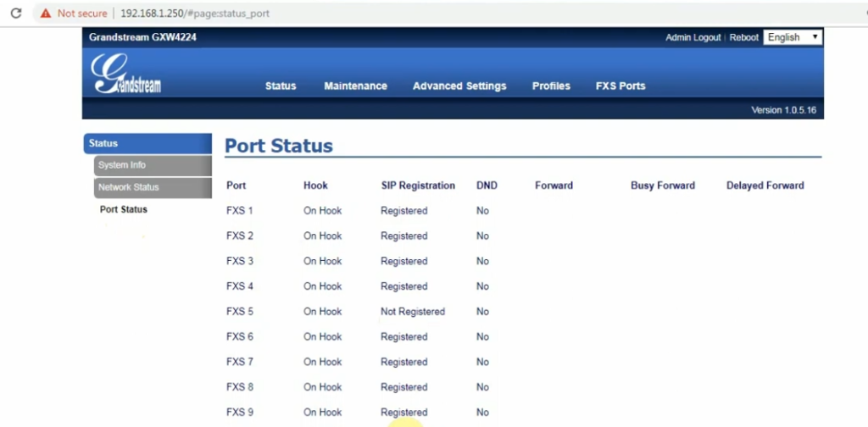The height and width of the screenshot is (427, 868).
Task: Click the Grandstream logo
Action: click(x=125, y=74)
